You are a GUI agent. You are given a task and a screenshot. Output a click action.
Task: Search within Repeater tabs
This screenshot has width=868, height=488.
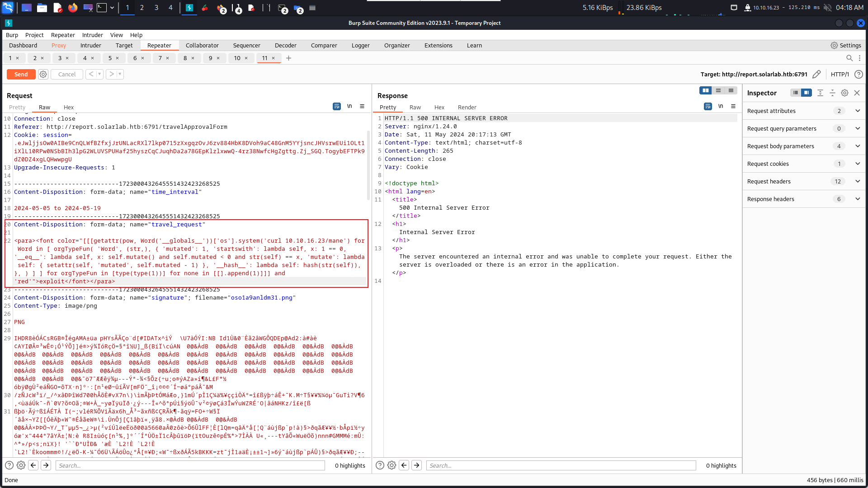click(x=849, y=58)
